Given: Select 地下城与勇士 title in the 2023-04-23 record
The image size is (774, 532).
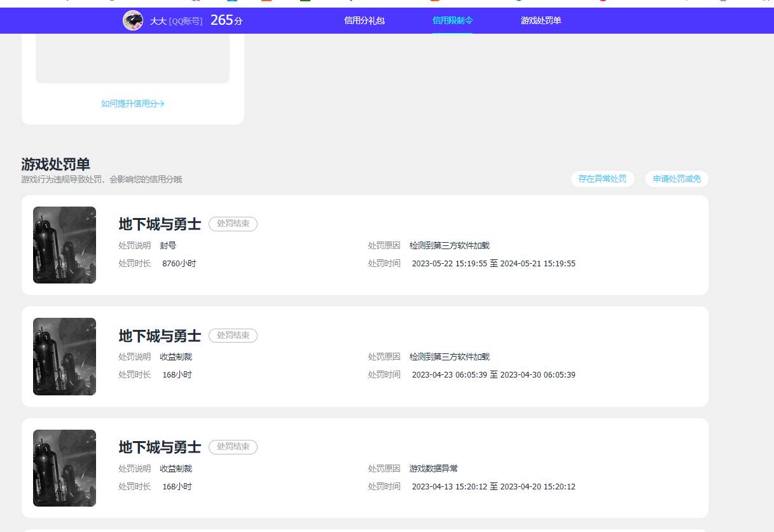Looking at the screenshot, I should [160, 336].
